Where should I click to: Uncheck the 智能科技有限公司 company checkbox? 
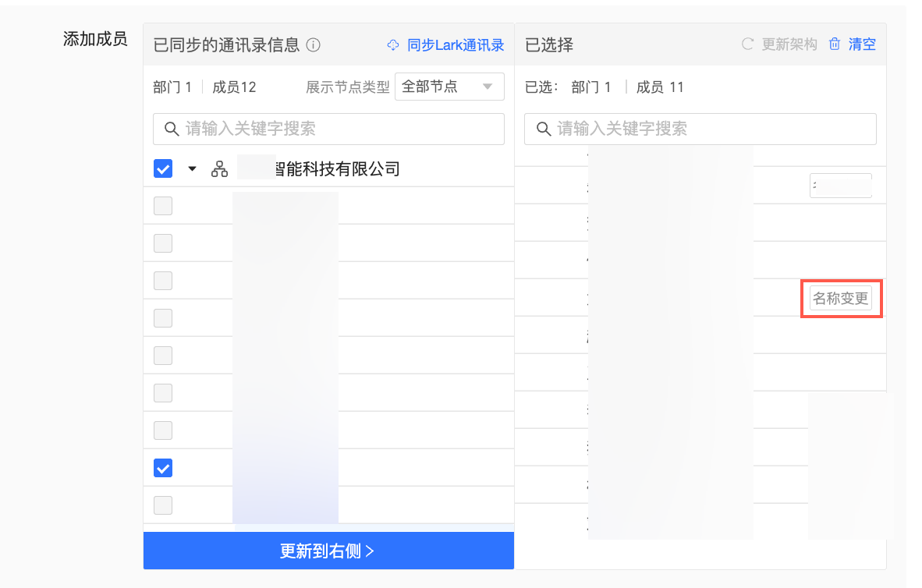[163, 168]
